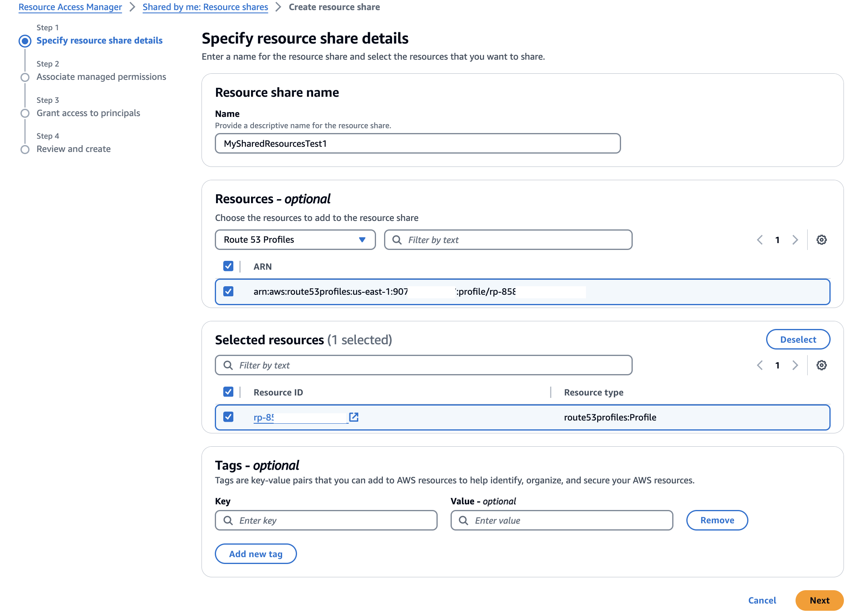Open Resources table settings gear icon
Screen dimensions: 856x616
821,240
